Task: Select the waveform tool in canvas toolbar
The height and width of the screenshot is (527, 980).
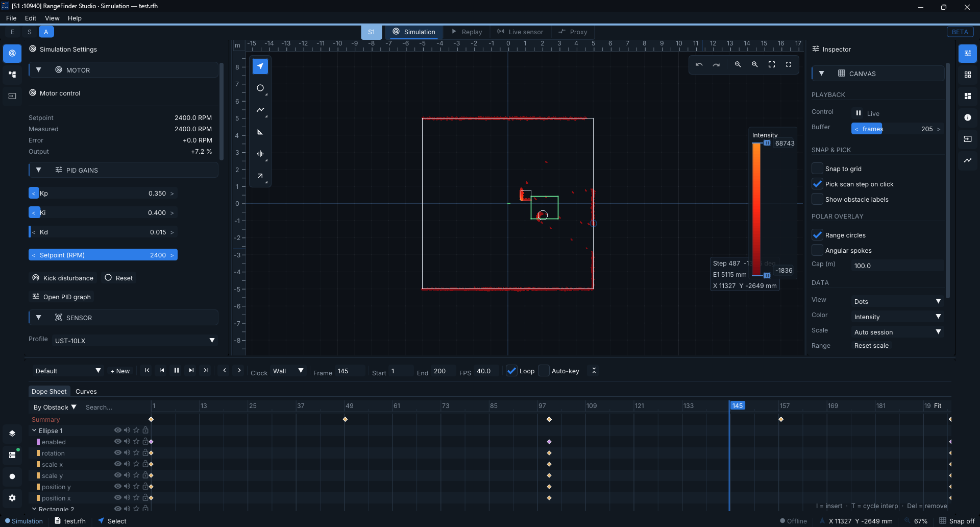Action: pyautogui.click(x=260, y=154)
